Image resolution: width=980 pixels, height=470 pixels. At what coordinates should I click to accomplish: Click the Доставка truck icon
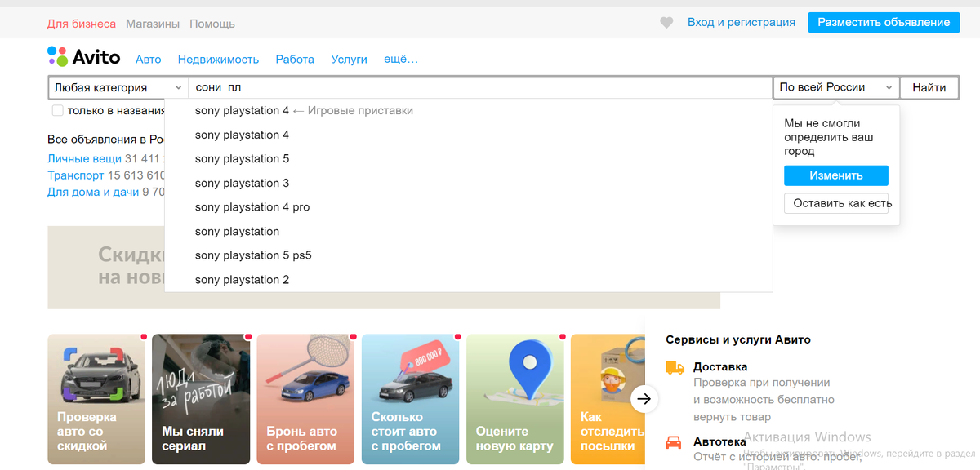pyautogui.click(x=675, y=367)
